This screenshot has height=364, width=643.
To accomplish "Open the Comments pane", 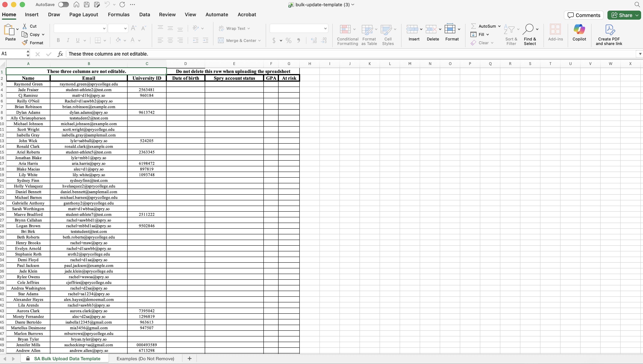I will (x=584, y=15).
